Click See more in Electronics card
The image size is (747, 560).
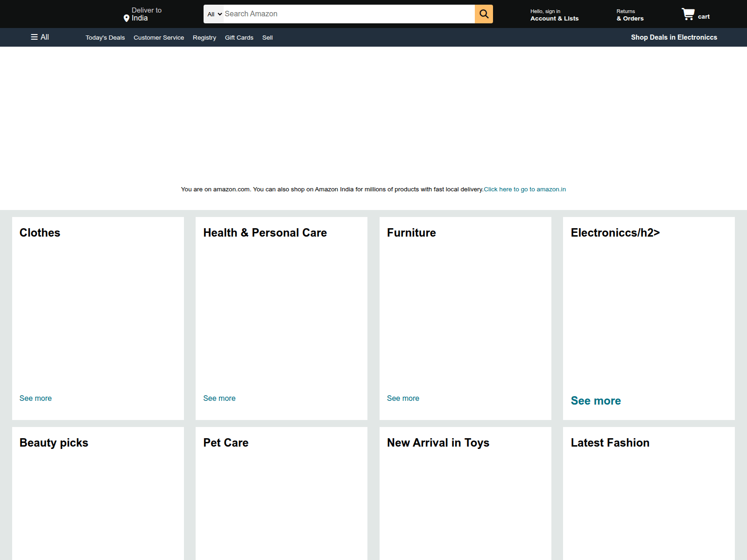coord(596,401)
